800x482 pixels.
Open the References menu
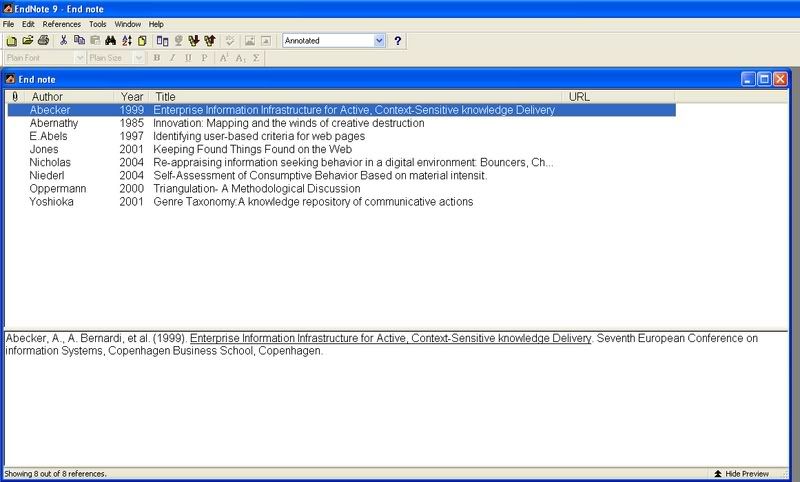tap(61, 23)
